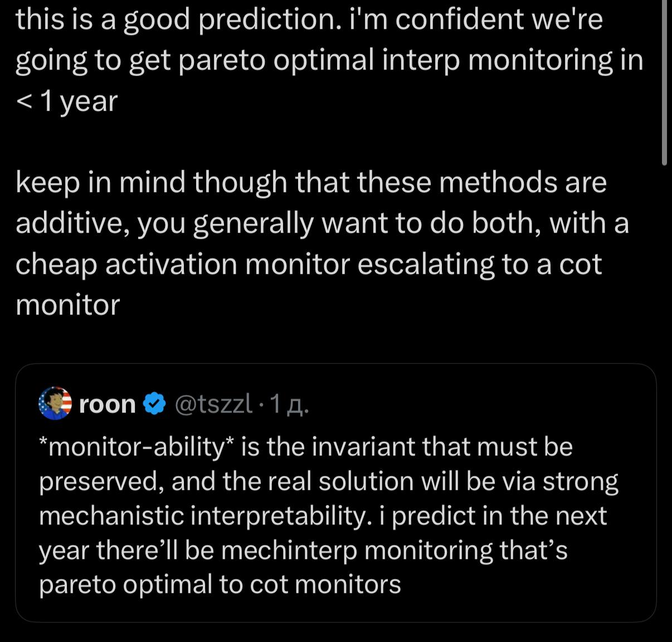Click the line 'cheap activation monitor escalating'
Screen dimensions: 672x642
pos(309,264)
